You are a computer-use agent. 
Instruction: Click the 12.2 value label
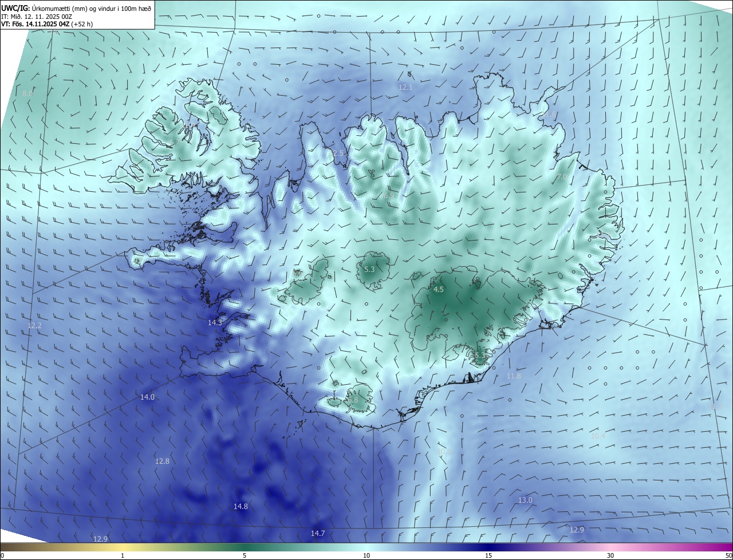(34, 326)
